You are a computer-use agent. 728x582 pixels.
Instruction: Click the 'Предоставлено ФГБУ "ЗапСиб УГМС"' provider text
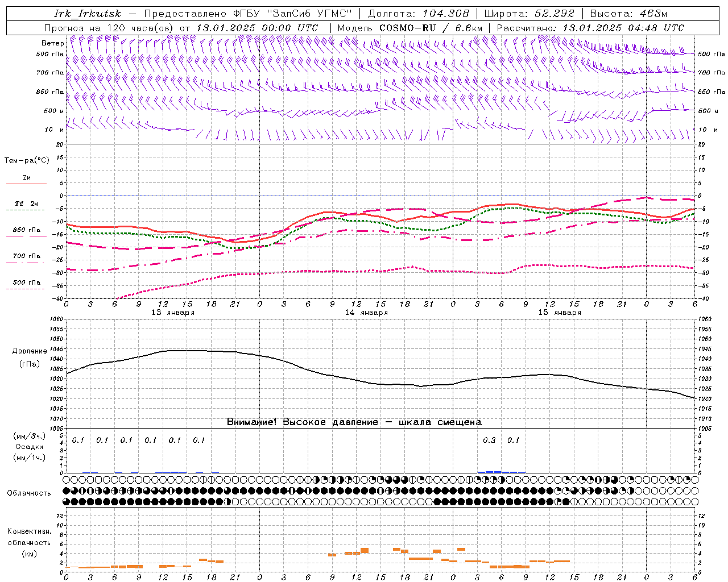[248, 14]
